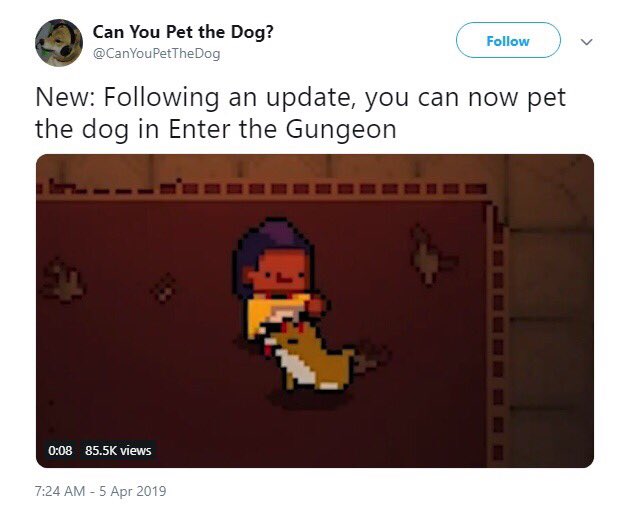Click the 0:08 video duration badge

point(60,450)
